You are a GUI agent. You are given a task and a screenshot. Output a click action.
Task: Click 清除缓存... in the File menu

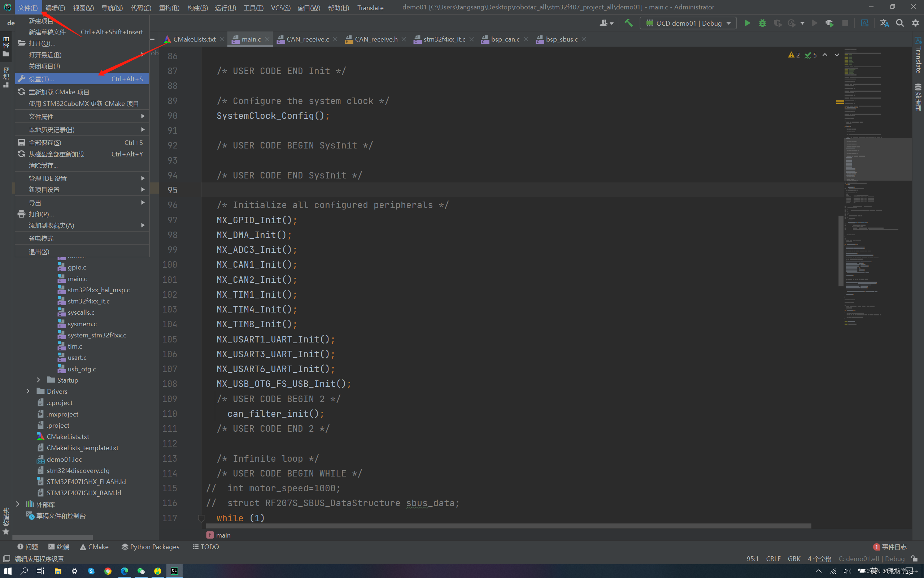click(x=82, y=165)
